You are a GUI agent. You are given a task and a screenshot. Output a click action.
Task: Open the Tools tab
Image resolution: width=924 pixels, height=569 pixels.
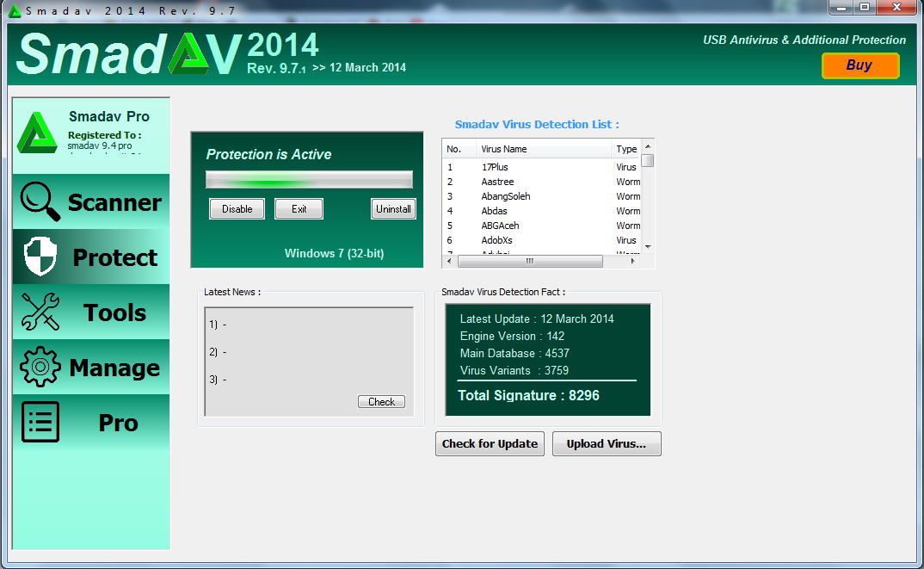coord(91,312)
